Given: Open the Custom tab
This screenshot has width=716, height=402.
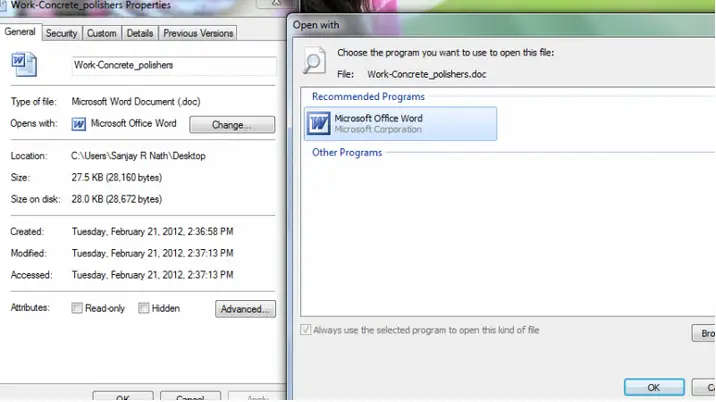Looking at the screenshot, I should coord(101,33).
